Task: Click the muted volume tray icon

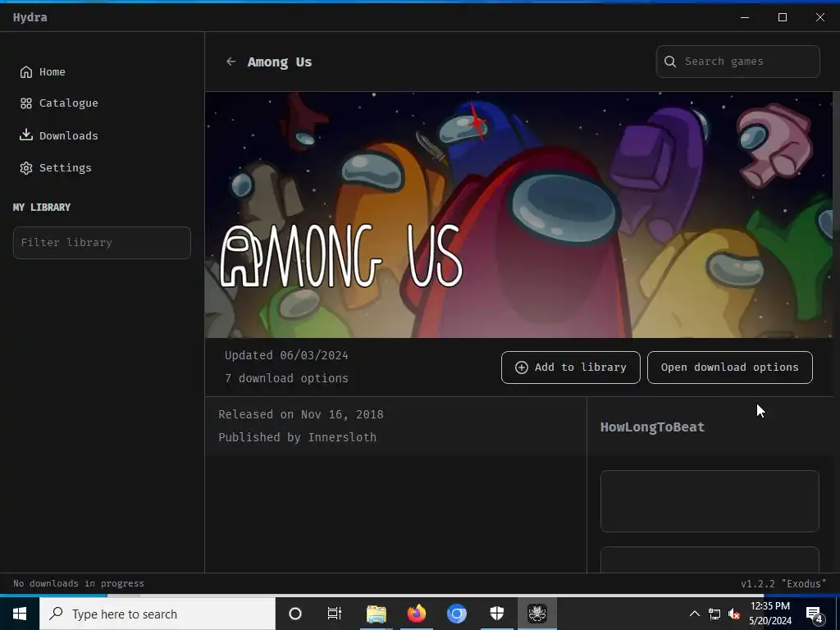Action: 734,614
